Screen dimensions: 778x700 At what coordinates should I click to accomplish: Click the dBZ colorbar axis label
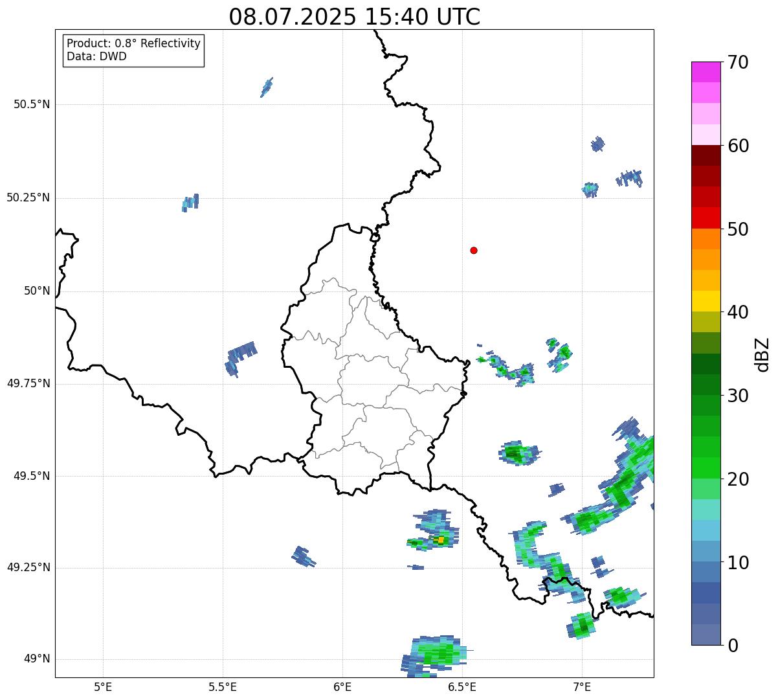tap(762, 354)
